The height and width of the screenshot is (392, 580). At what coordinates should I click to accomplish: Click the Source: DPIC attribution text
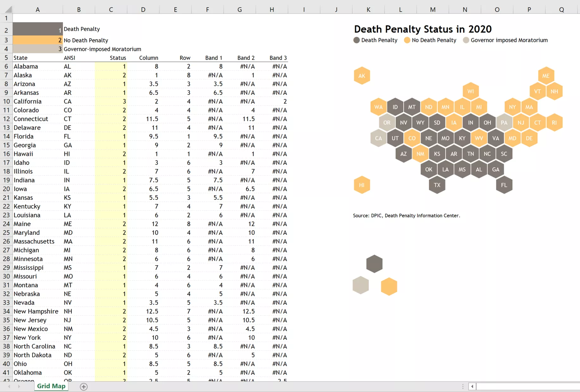(x=406, y=216)
